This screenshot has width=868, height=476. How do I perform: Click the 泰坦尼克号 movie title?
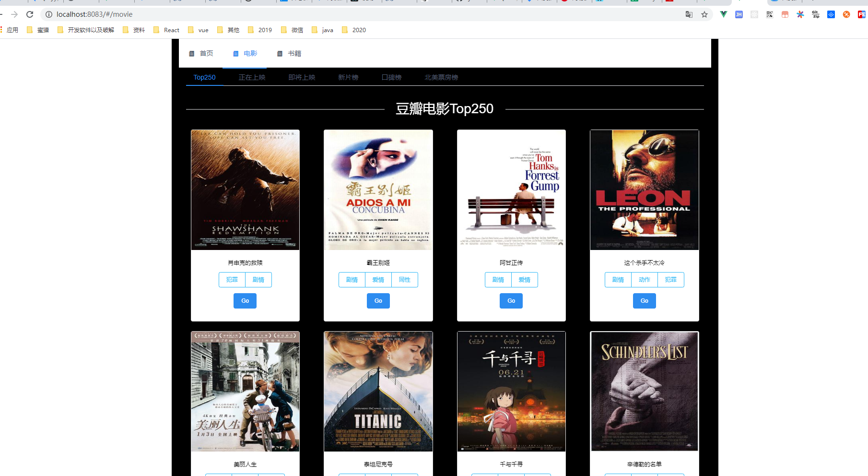point(378,464)
